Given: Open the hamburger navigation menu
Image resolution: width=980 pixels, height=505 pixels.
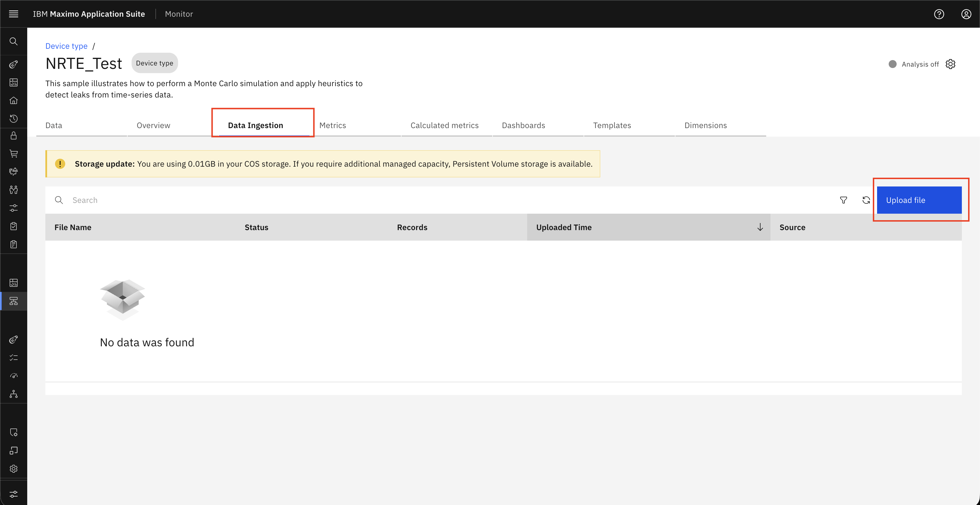Looking at the screenshot, I should (x=14, y=14).
